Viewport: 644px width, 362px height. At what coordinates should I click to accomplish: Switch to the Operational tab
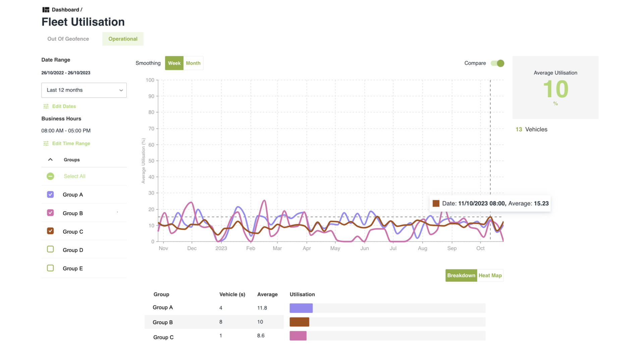pyautogui.click(x=123, y=39)
